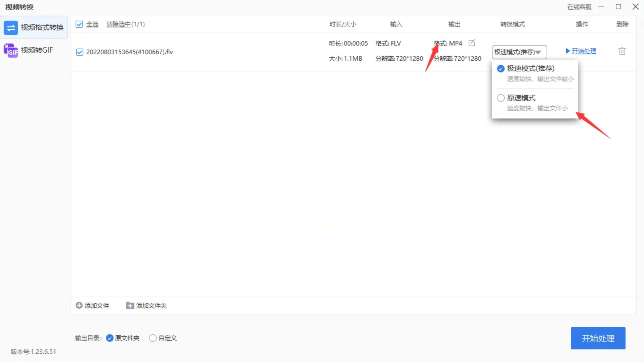Select 原速模式 radio option

pos(501,98)
